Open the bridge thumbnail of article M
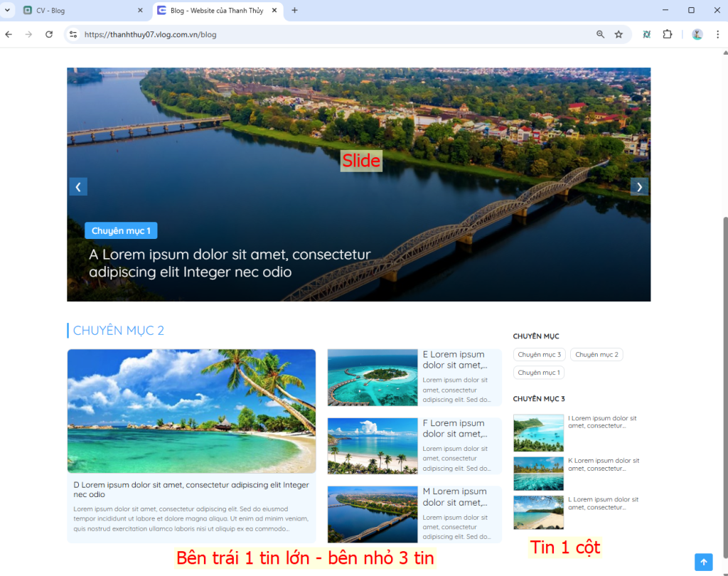The width and height of the screenshot is (728, 576). click(x=373, y=514)
